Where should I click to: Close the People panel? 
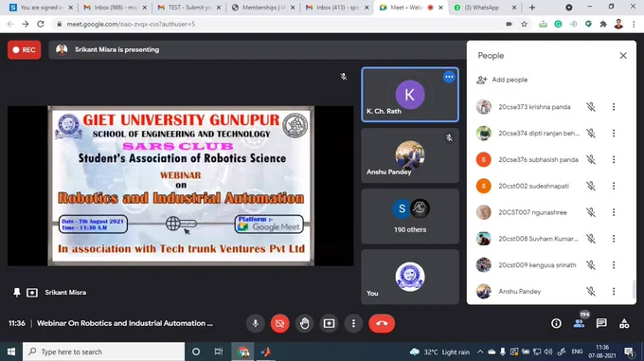623,56
